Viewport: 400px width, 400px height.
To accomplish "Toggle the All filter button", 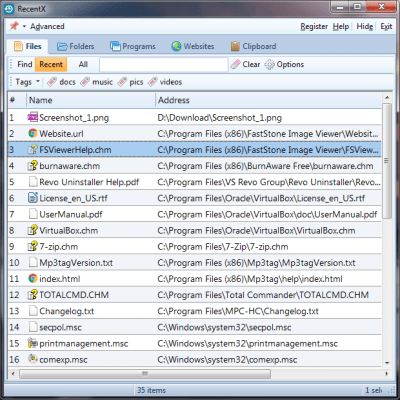I will pyautogui.click(x=83, y=64).
